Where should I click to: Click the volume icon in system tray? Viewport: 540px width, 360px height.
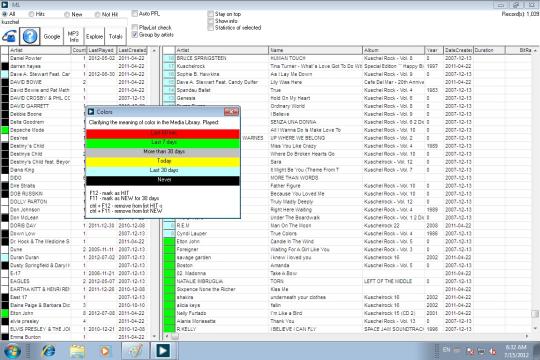coord(493,351)
